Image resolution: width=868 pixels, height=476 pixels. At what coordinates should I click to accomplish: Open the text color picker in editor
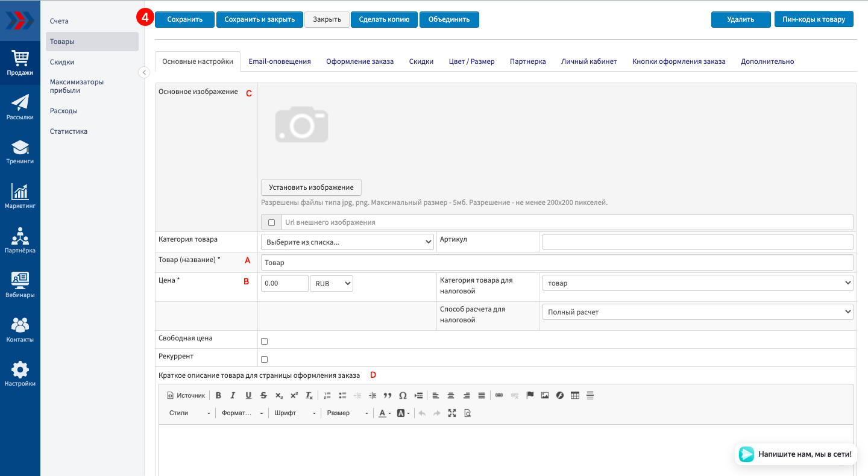383,413
